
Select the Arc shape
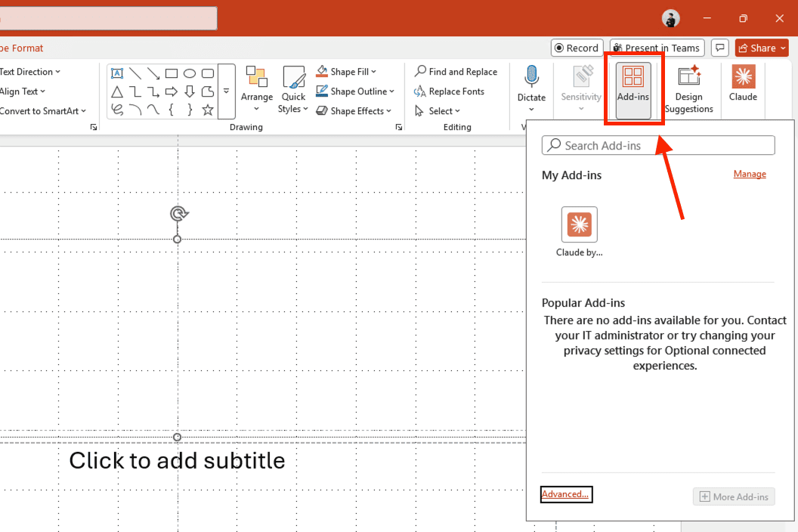pyautogui.click(x=135, y=110)
